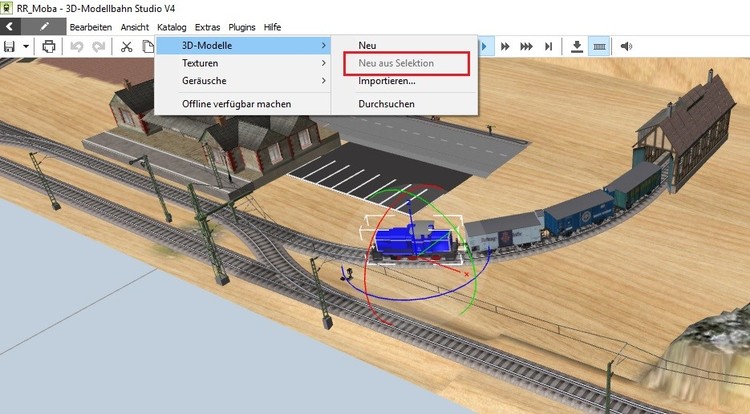The width and height of the screenshot is (750, 414).
Task: Click the Cut scissors icon
Action: tap(127, 46)
